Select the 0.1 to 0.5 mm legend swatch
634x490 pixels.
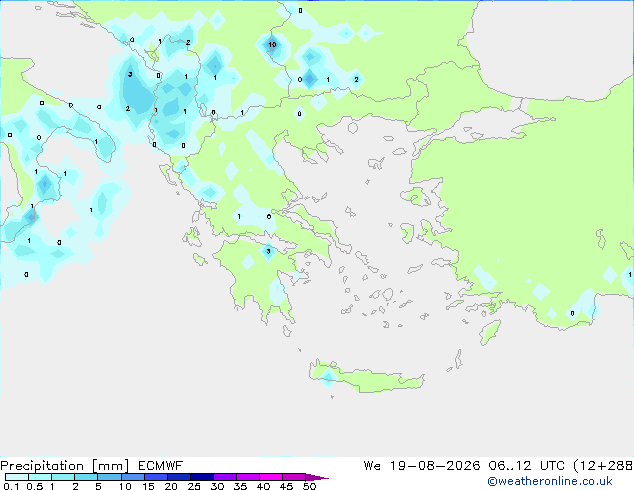(x=17, y=477)
